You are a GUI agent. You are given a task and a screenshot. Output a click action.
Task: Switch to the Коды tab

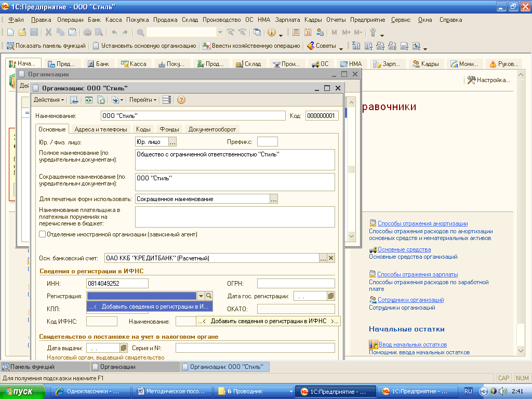tap(143, 129)
